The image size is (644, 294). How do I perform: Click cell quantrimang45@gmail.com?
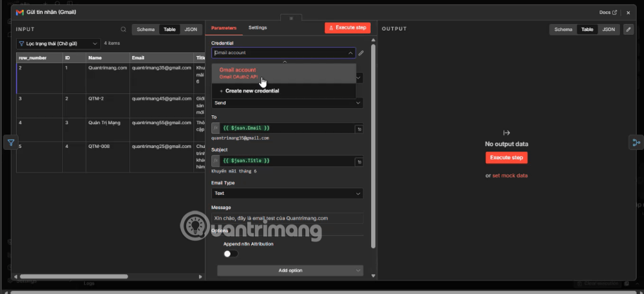point(162,99)
